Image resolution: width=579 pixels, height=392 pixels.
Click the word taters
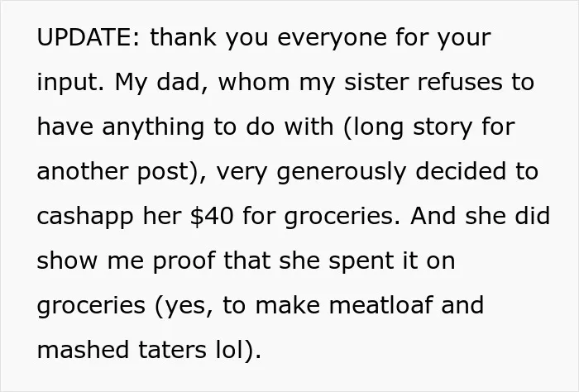(172, 350)
